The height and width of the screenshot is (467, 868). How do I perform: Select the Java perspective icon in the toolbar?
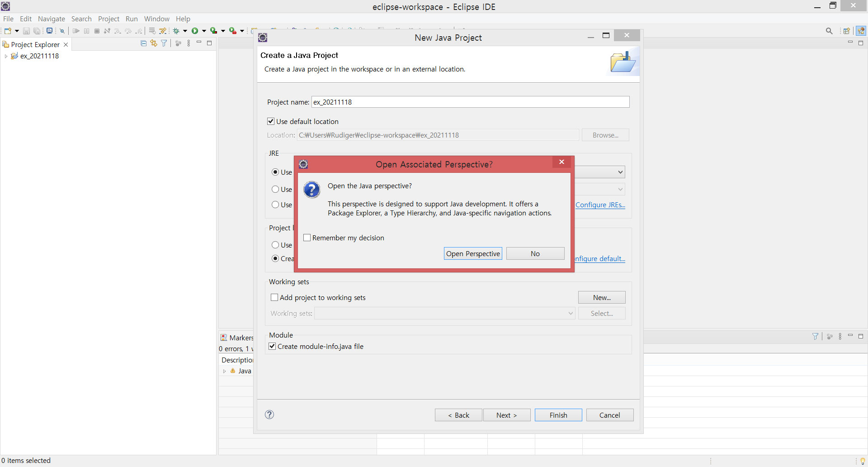point(861,31)
